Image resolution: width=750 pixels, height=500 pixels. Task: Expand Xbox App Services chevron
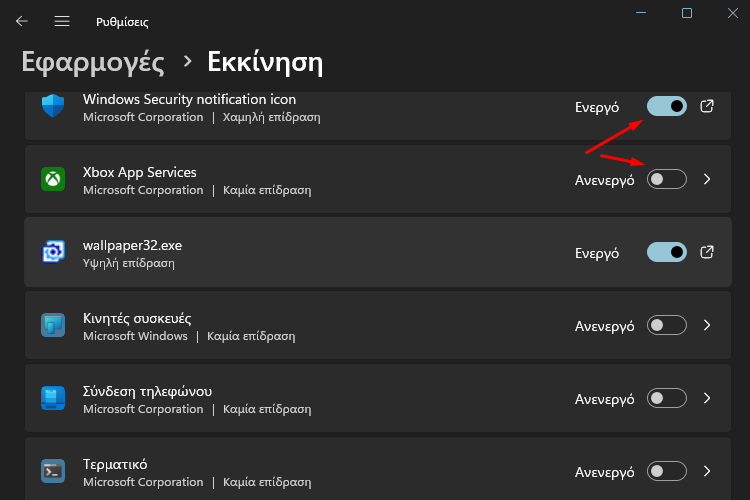point(707,179)
